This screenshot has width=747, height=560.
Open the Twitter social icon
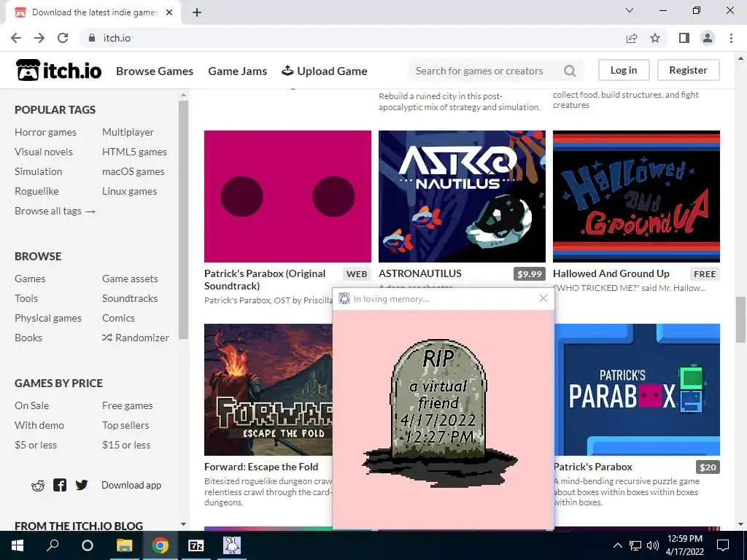point(82,485)
